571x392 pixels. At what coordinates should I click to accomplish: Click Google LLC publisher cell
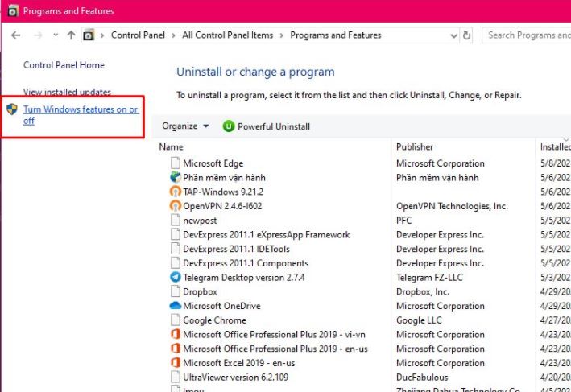point(419,320)
